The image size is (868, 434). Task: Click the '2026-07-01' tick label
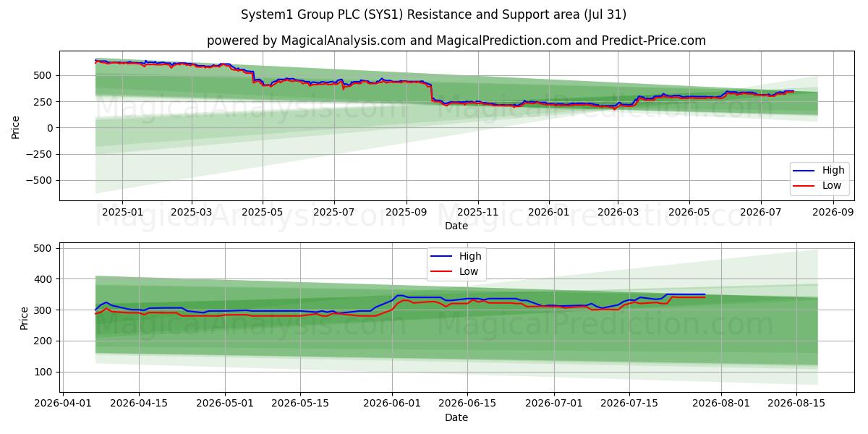554,404
